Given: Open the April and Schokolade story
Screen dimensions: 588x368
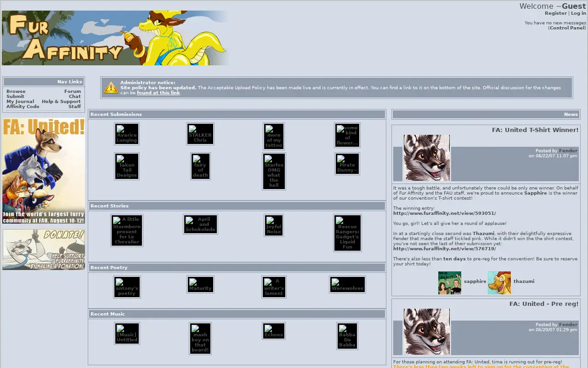Looking at the screenshot, I should click(x=200, y=224).
